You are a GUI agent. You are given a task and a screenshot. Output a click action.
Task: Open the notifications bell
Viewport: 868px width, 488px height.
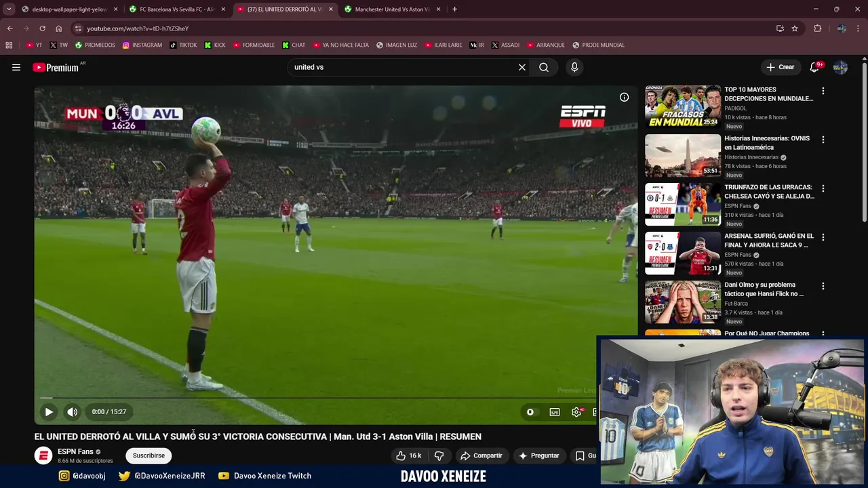click(x=815, y=67)
